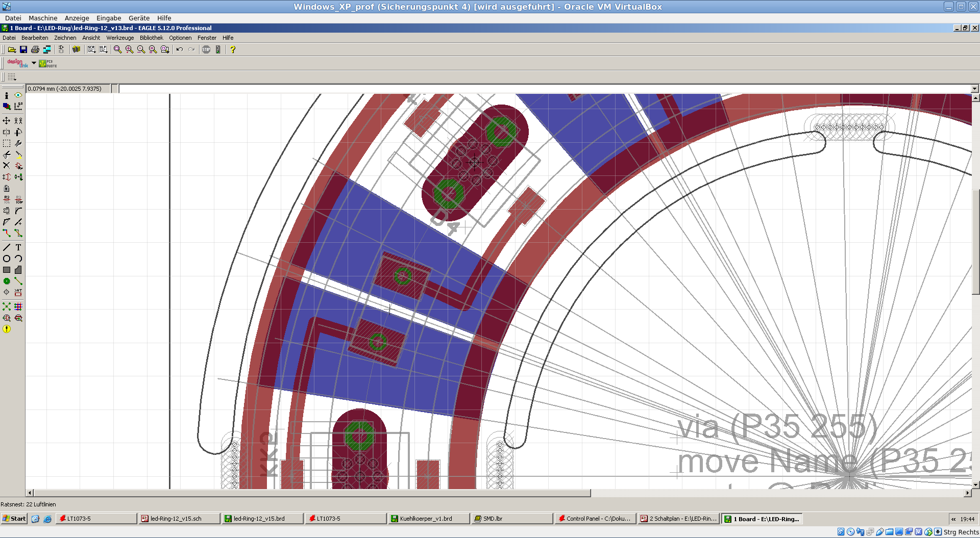Expand the designlink dropdown arrow
The image size is (980, 538).
point(34,63)
